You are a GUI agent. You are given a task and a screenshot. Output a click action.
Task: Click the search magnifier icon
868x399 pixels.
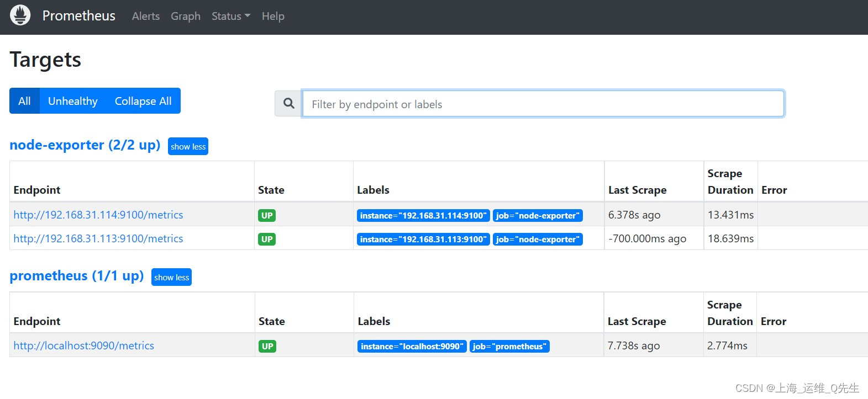(x=288, y=104)
